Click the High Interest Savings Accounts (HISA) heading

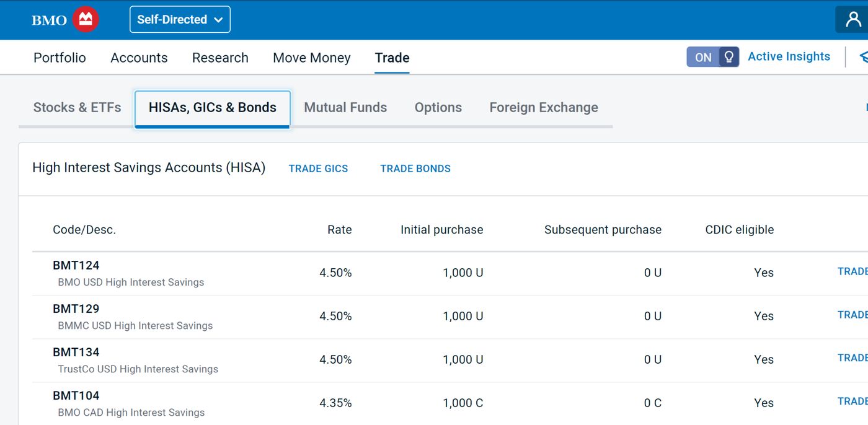(149, 168)
